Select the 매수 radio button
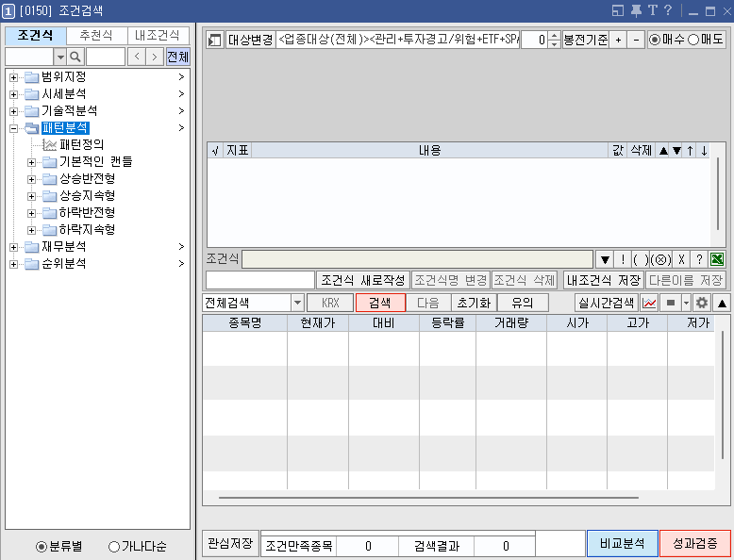This screenshot has width=734, height=560. point(655,41)
